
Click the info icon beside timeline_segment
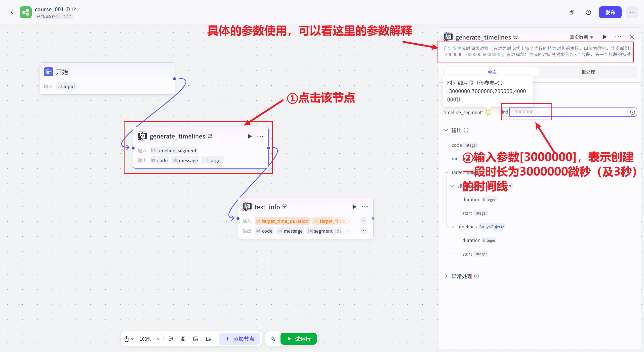pyautogui.click(x=488, y=112)
